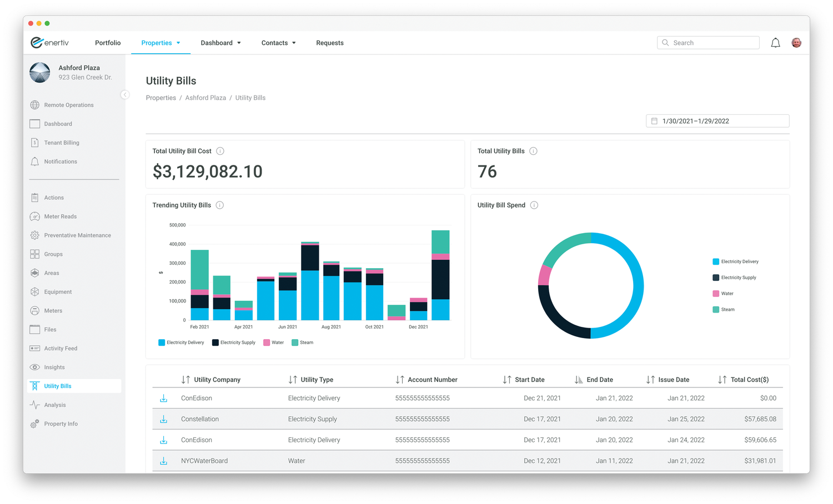Click the Search input field
This screenshot has width=833, height=504.
tap(708, 43)
